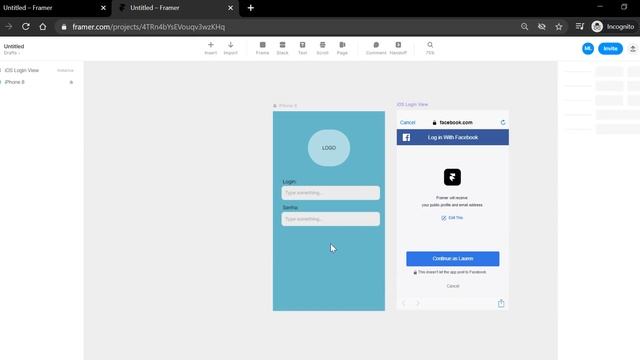Select the Scroll tool

click(322, 48)
